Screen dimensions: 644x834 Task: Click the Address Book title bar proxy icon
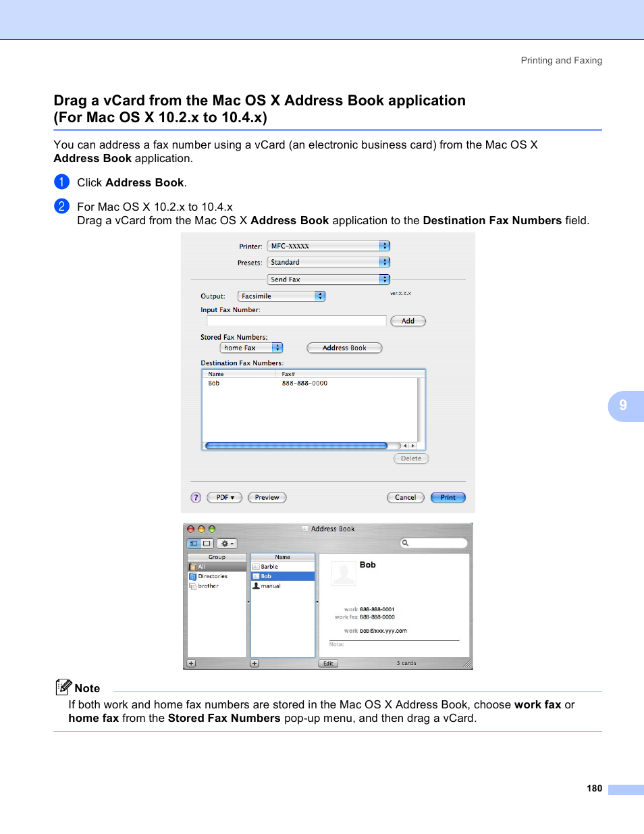point(305,529)
